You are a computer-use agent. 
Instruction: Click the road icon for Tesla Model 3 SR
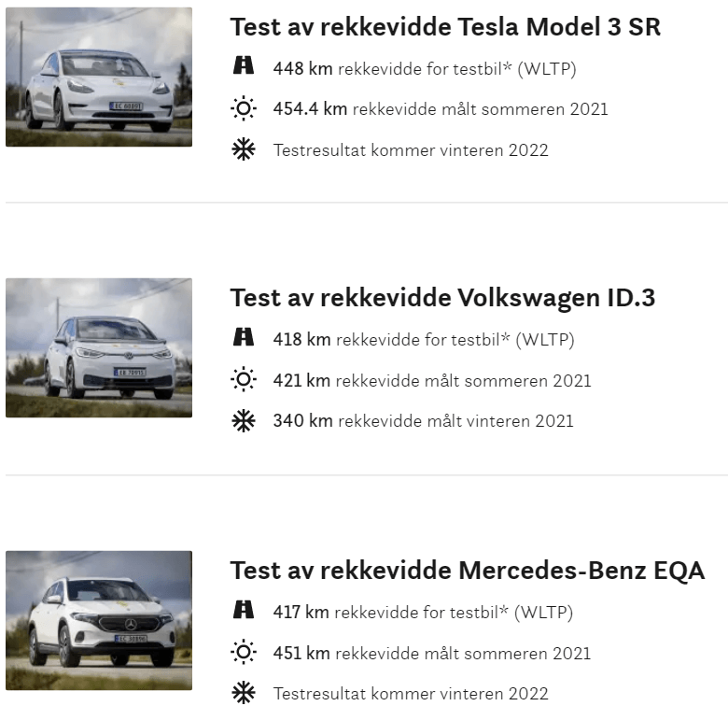pos(243,67)
